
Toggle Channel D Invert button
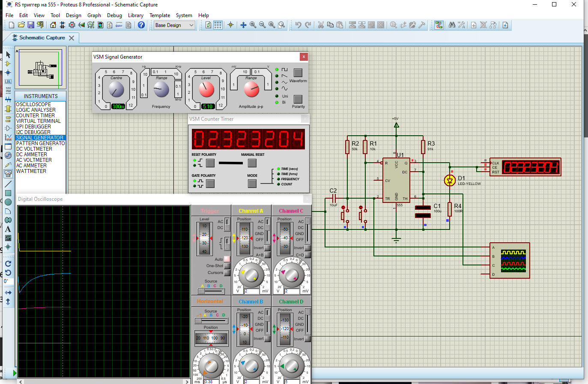point(307,339)
